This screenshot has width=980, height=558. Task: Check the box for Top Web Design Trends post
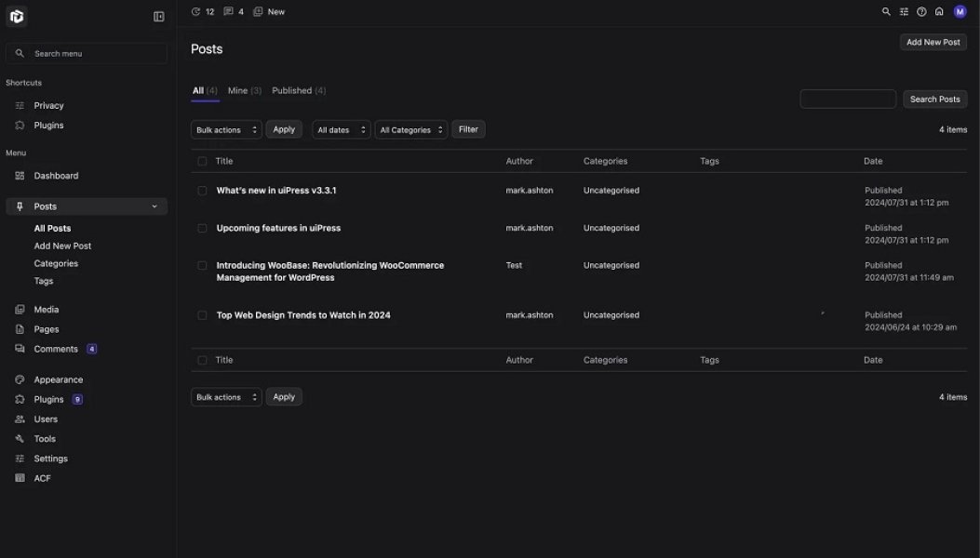(202, 315)
